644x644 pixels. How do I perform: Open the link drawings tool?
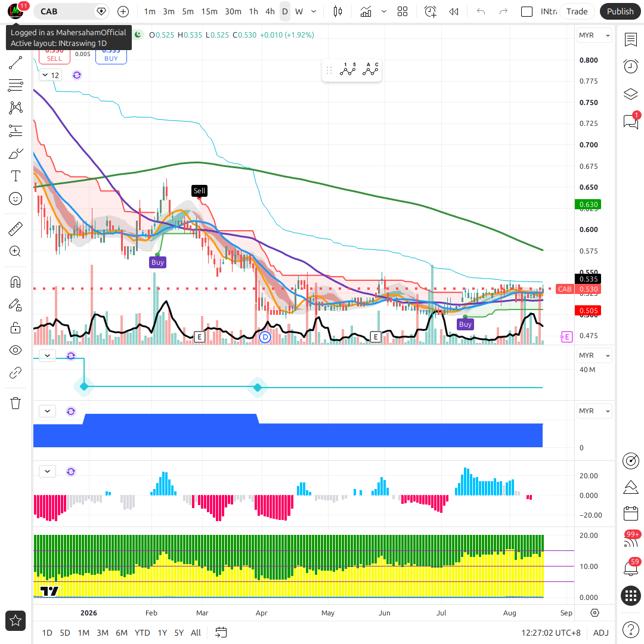[x=16, y=373]
